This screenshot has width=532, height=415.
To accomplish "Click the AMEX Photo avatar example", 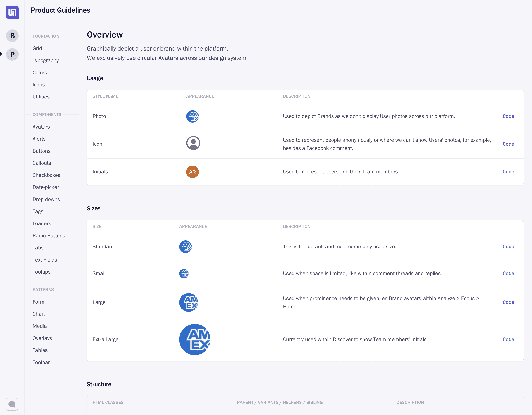I will pos(192,116).
